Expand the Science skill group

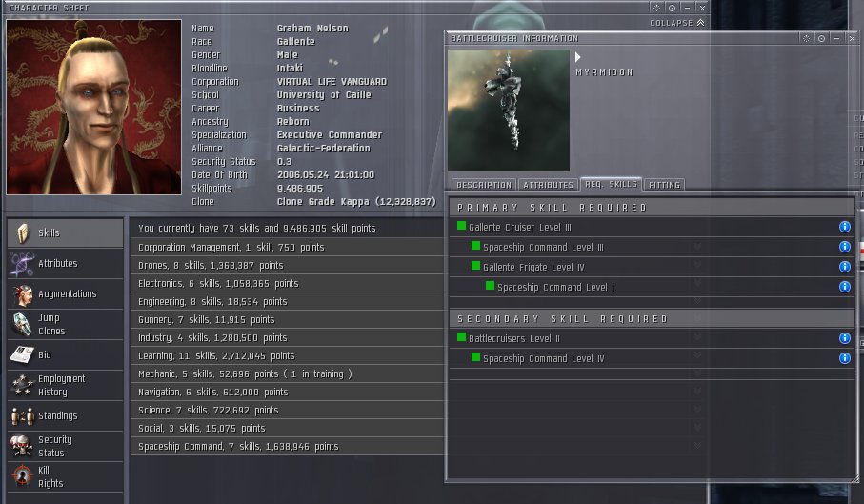(x=287, y=411)
